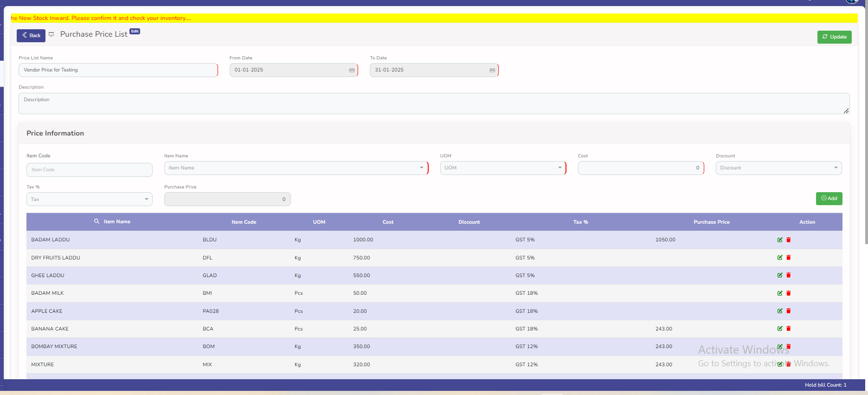868x395 pixels.
Task: Click the Price List Name field
Action: tap(118, 70)
